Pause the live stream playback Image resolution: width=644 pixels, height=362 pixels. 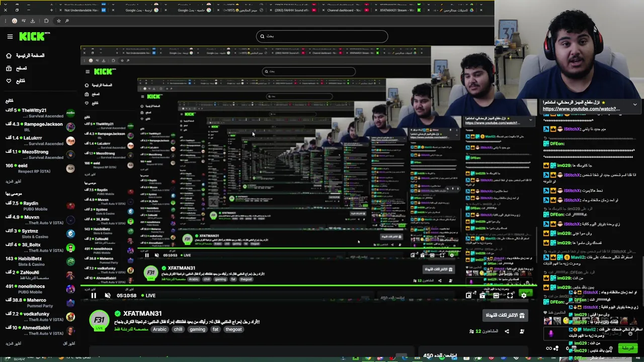[94, 296]
